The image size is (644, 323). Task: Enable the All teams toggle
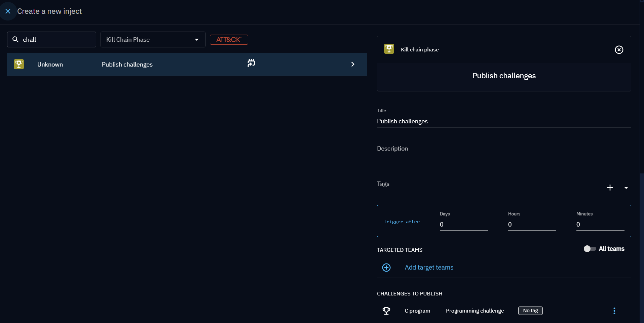[590, 249]
